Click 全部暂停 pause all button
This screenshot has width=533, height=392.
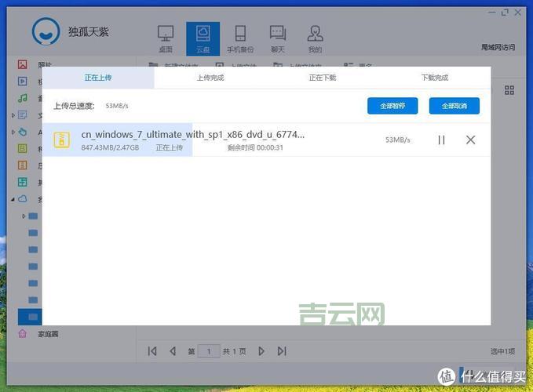pos(392,106)
